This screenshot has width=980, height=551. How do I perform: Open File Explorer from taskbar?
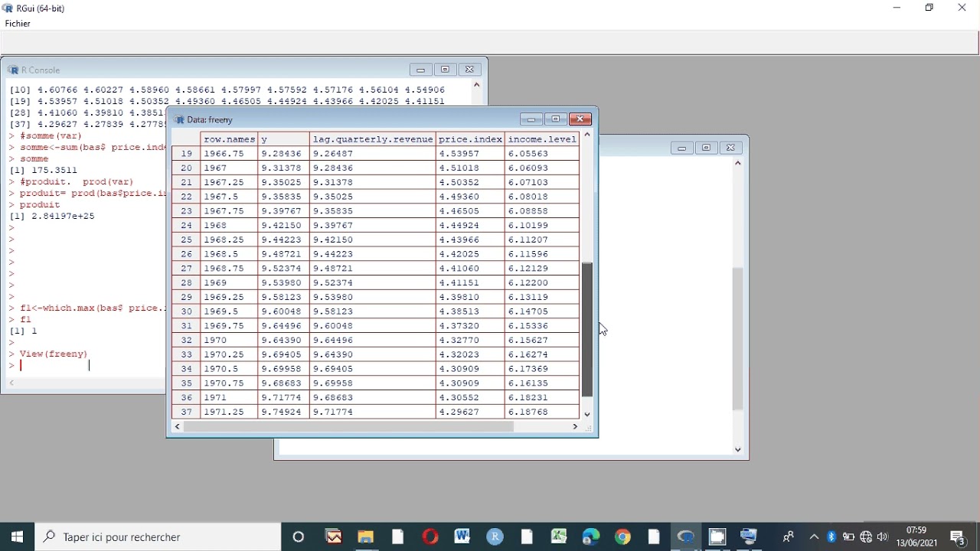[365, 537]
